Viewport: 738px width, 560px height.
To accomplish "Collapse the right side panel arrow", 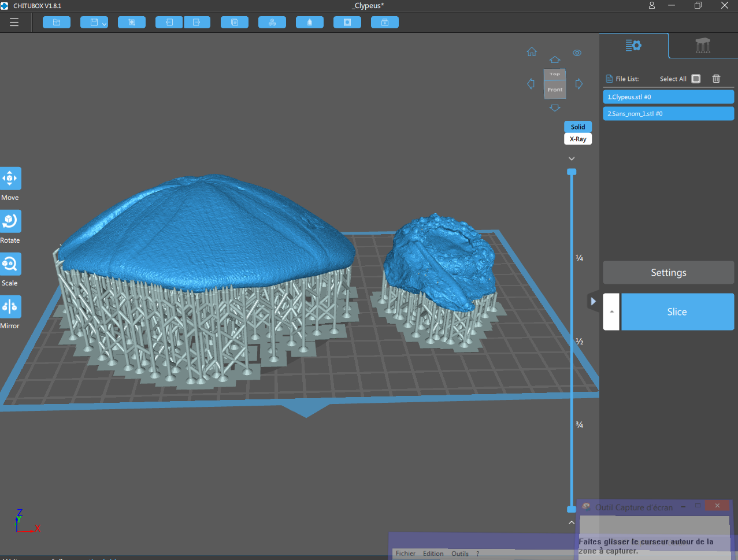I will (x=593, y=301).
